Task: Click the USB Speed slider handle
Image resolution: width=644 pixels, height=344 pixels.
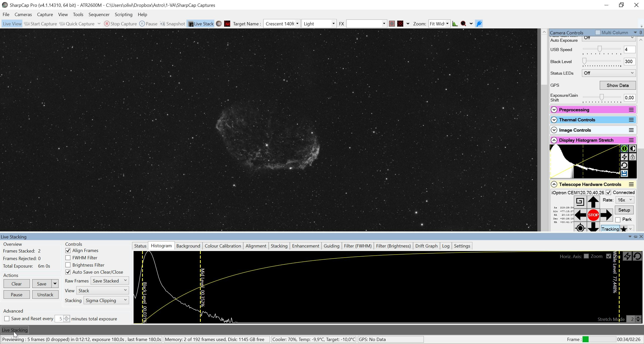Action: [599, 49]
